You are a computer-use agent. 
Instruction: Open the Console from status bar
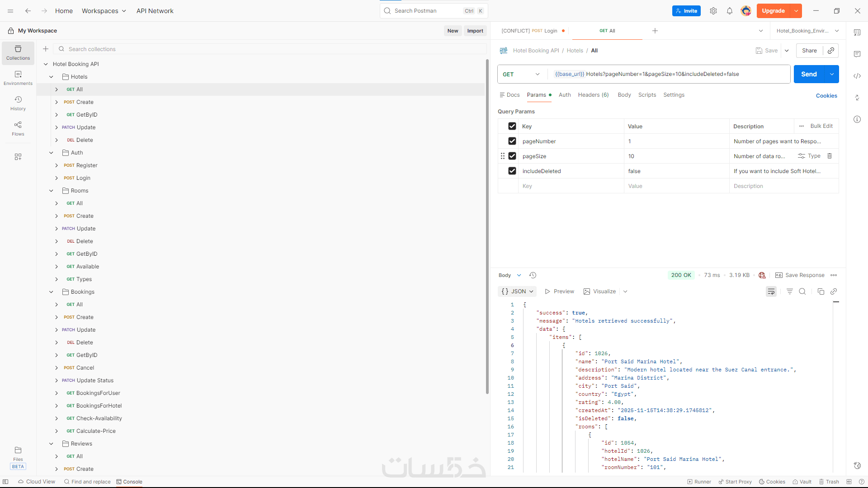tap(129, 482)
